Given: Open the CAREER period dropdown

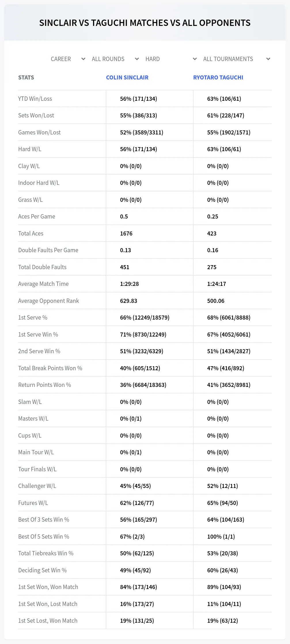Looking at the screenshot, I should [68, 59].
